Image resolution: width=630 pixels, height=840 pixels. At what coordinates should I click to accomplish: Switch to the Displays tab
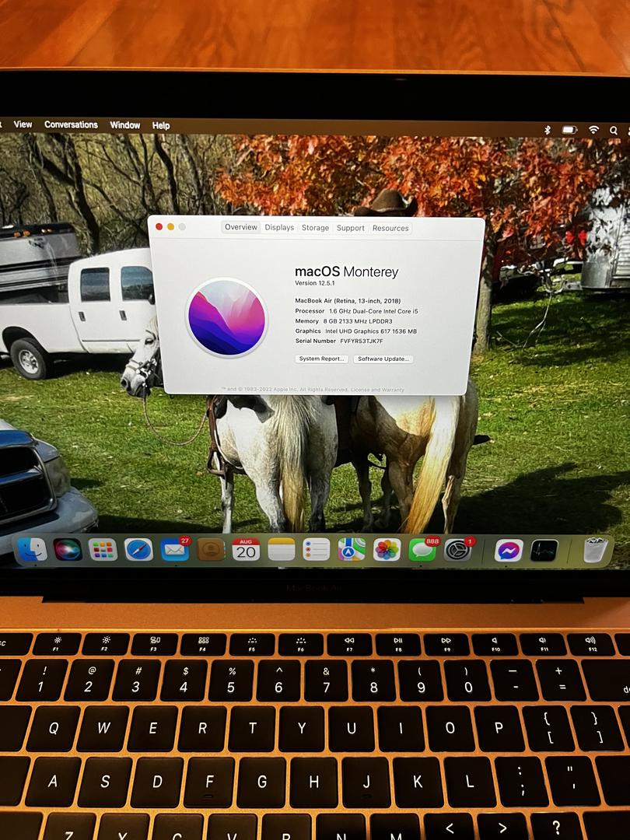point(279,227)
